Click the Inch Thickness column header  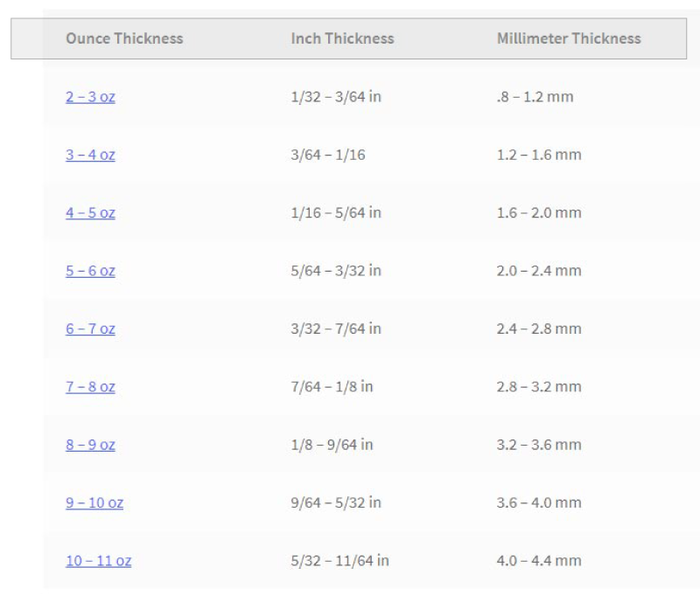342,39
